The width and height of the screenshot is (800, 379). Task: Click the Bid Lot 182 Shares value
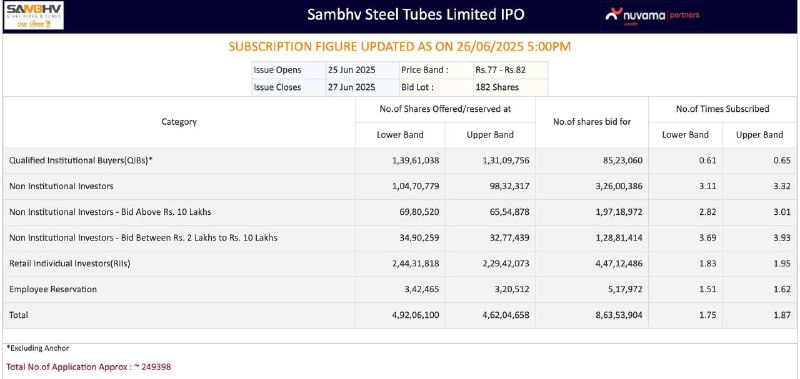click(x=497, y=87)
